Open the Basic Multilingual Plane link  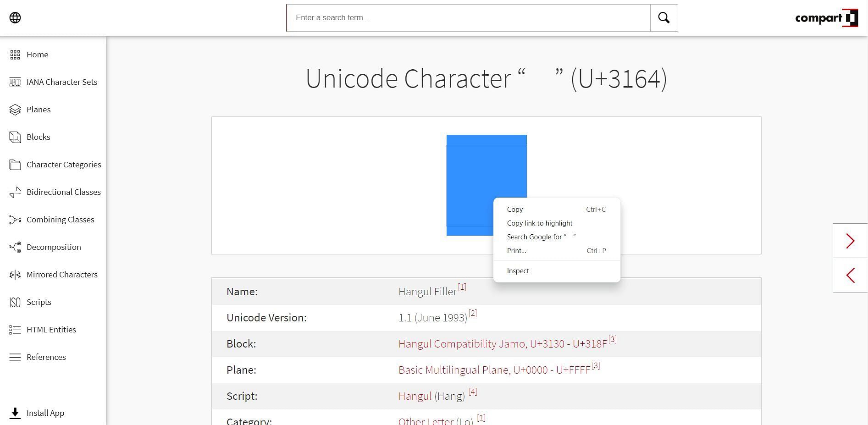494,370
